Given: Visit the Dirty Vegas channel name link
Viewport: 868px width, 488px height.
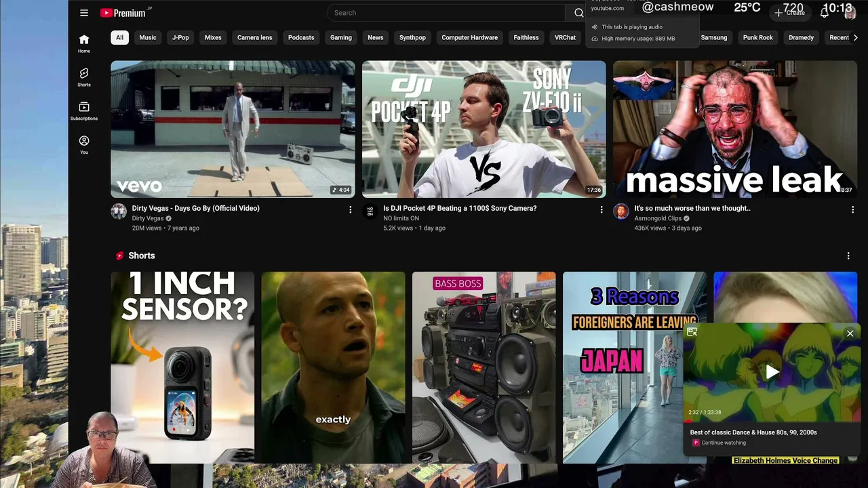Looking at the screenshot, I should pyautogui.click(x=148, y=218).
